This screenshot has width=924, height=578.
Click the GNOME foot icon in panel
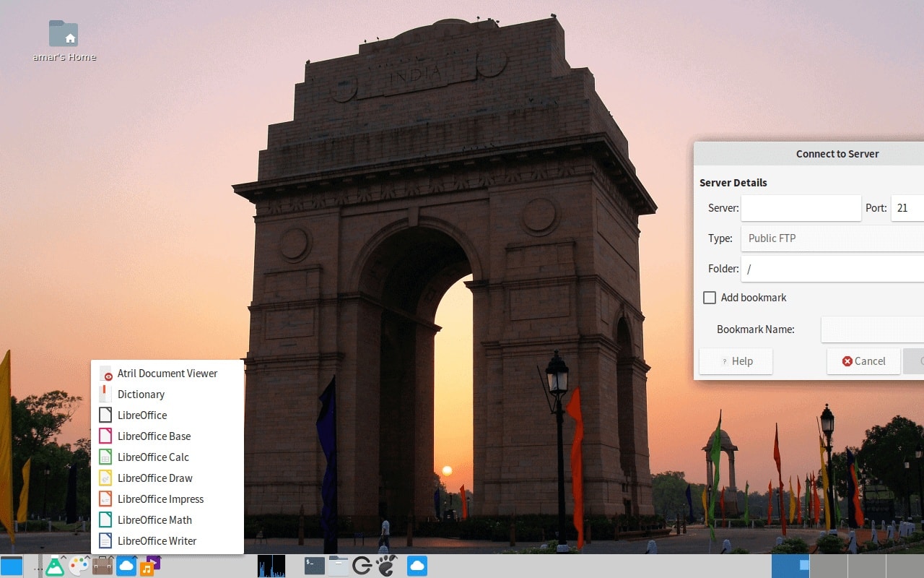[386, 566]
